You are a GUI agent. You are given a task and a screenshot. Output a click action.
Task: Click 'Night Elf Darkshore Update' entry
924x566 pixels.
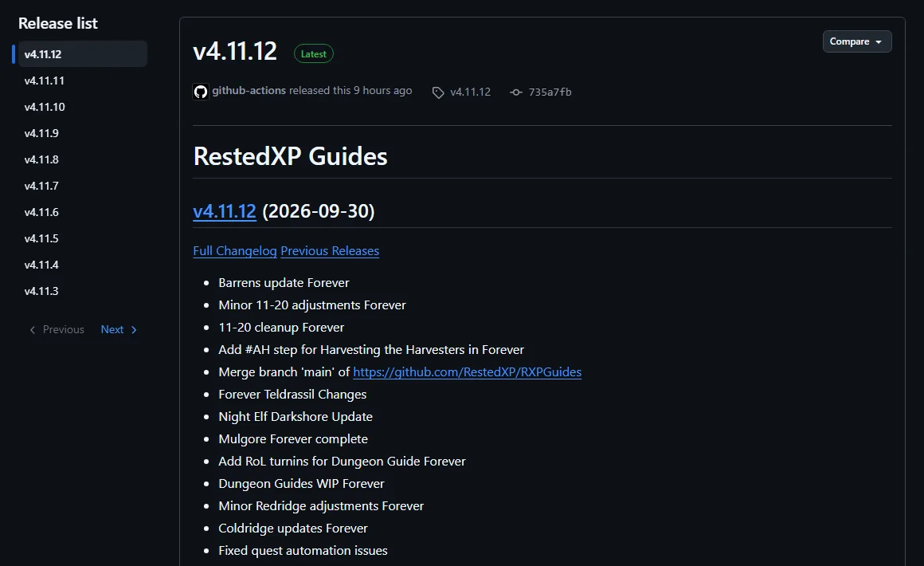click(296, 417)
